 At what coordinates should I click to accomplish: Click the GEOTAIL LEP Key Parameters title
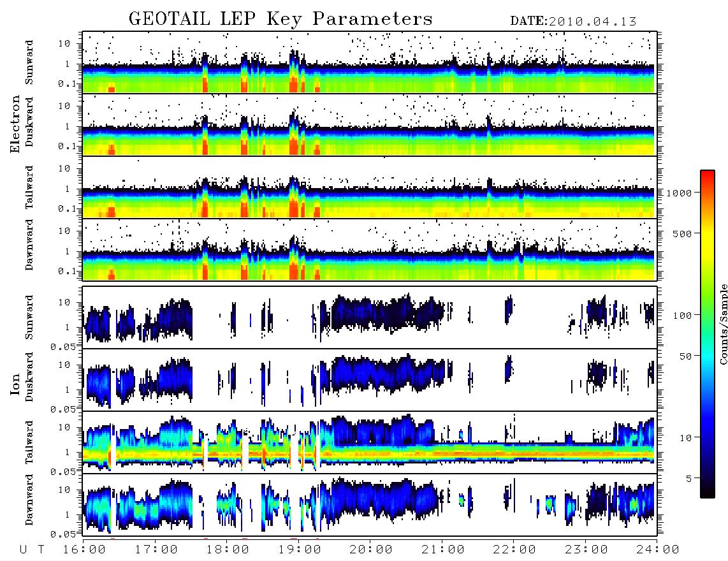coord(280,19)
